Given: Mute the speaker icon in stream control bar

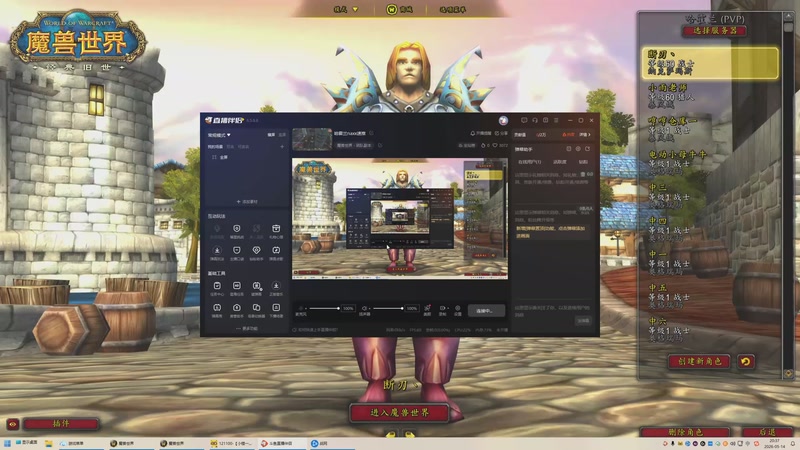Looking at the screenshot, I should [364, 308].
